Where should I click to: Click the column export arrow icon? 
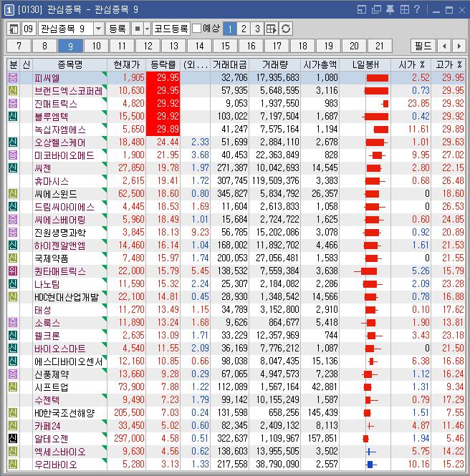click(x=272, y=29)
